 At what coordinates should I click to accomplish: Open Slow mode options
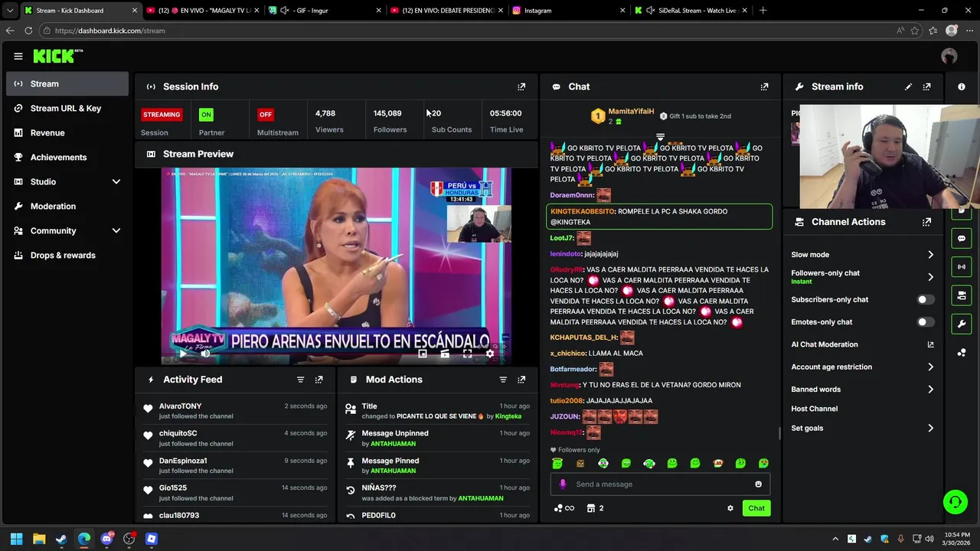tap(863, 255)
